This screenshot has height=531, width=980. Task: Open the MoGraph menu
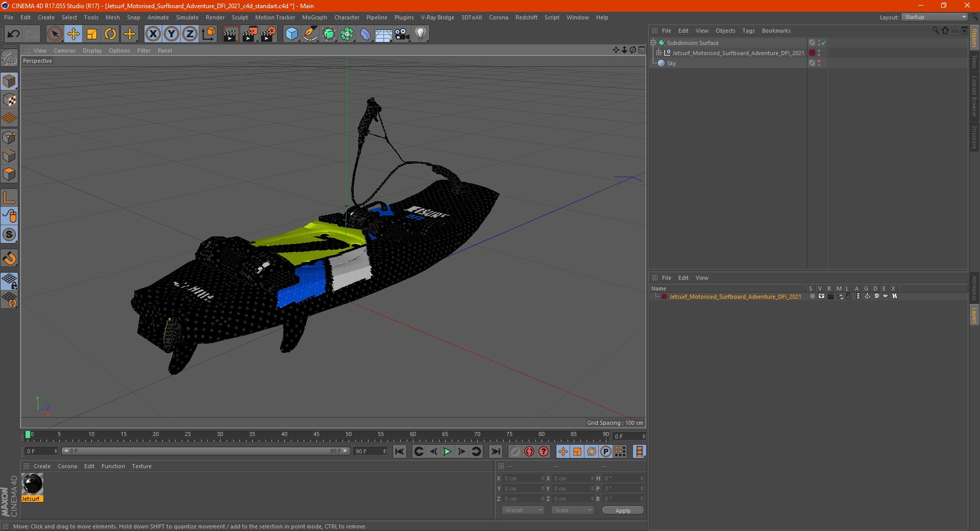tap(314, 17)
